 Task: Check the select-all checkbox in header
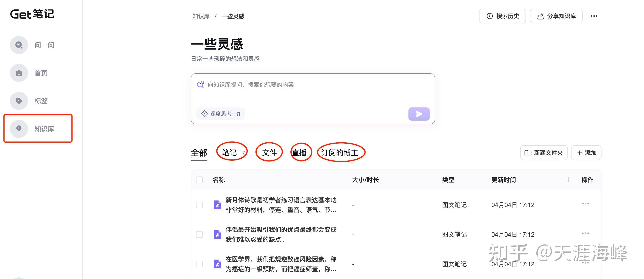199,180
